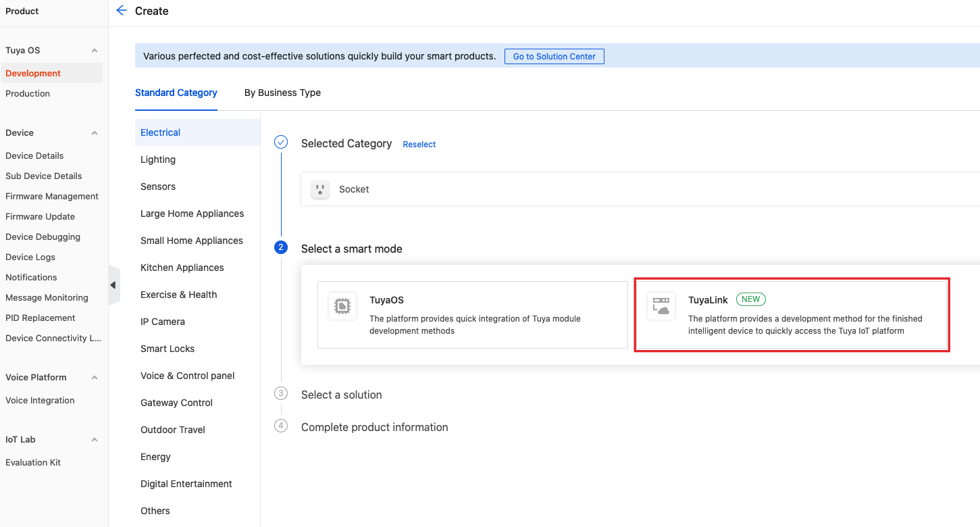The height and width of the screenshot is (527, 980).
Task: Click step 3 circle indicator
Action: (281, 393)
